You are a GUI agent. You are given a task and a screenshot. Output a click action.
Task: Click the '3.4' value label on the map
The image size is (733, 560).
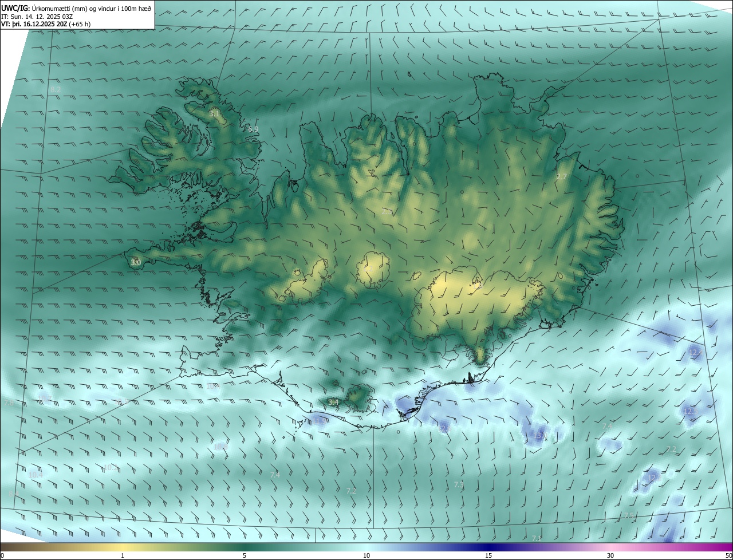[x=333, y=403]
